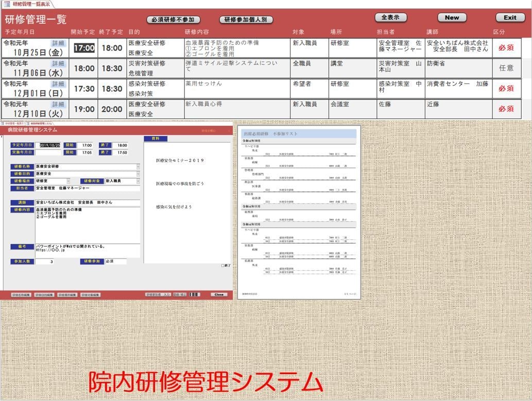
Task: Select the 資料 tab in detail form
Action: point(156,138)
